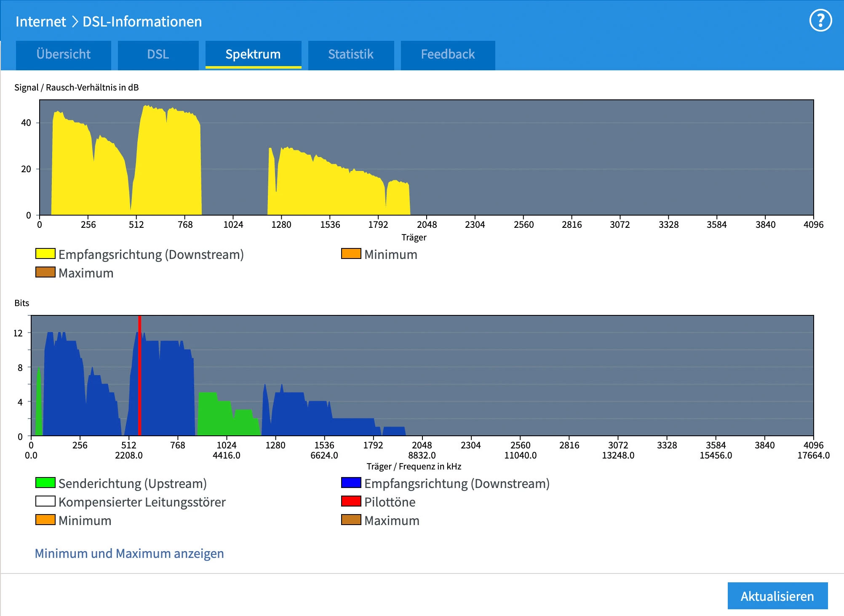
Task: Click blue Empfangsrichtung swatch in Bits legend
Action: (x=351, y=483)
